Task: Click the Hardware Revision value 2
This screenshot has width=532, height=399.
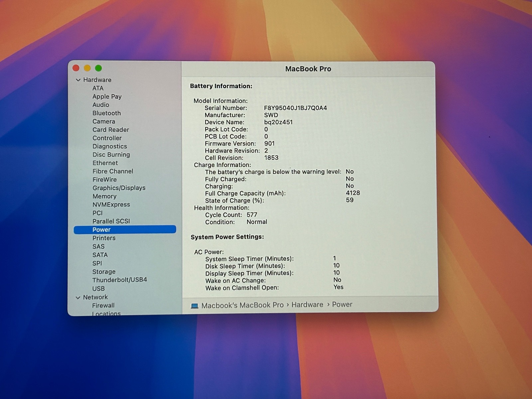Action: tap(266, 151)
